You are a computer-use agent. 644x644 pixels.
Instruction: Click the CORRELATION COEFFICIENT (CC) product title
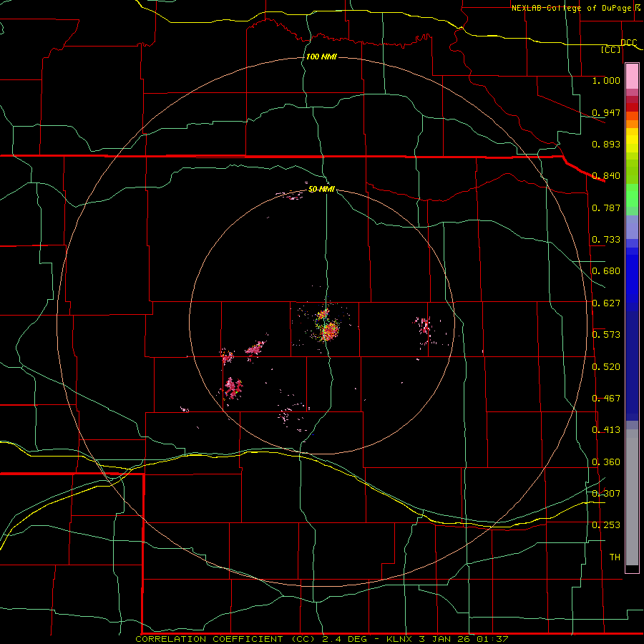point(224,639)
